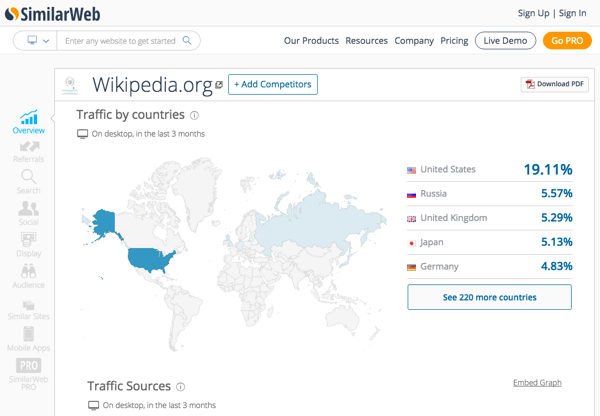
Task: Open the Company menu
Action: click(414, 41)
